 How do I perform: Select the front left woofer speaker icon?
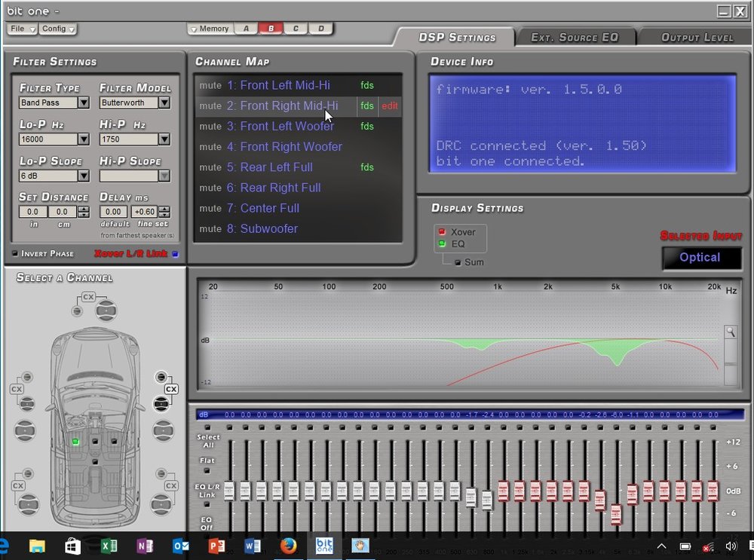25,430
